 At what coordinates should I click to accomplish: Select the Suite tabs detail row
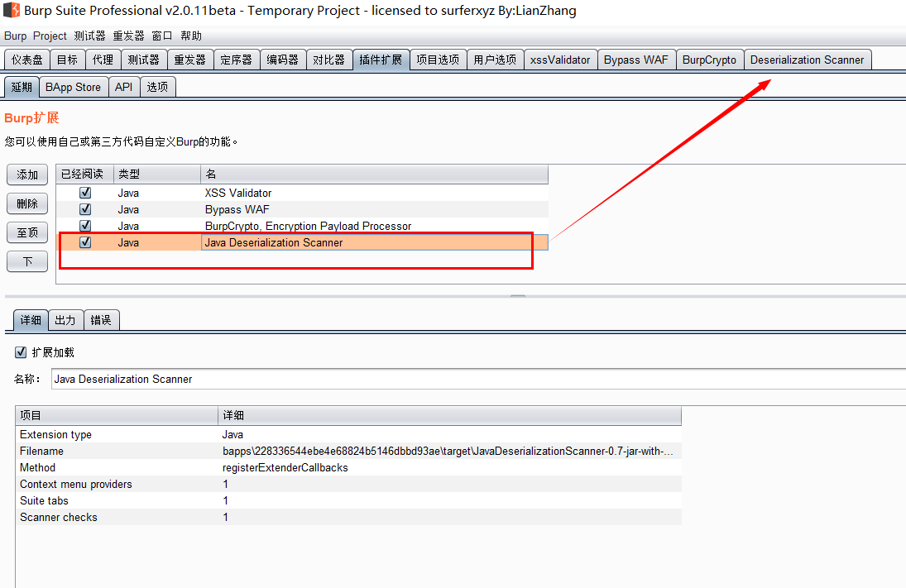tap(348, 501)
